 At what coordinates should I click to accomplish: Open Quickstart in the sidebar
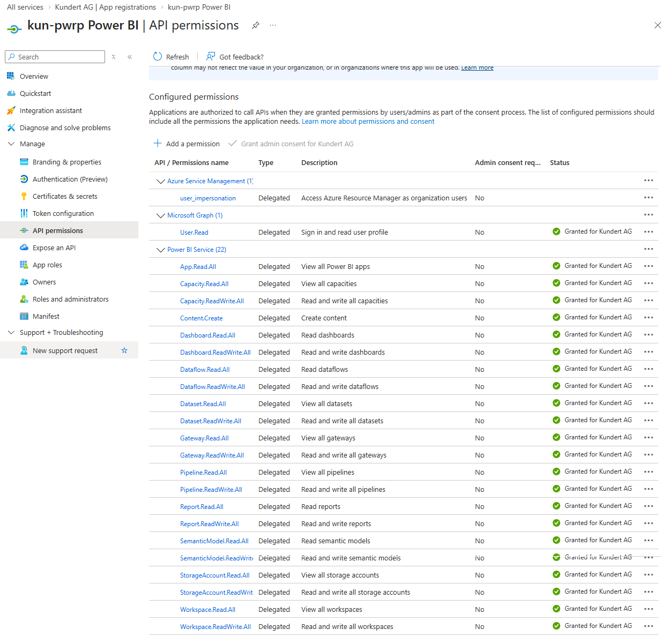point(35,93)
